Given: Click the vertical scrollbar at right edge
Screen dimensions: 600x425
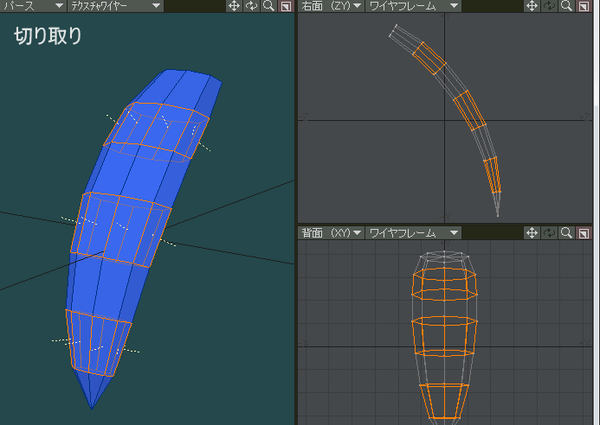Looking at the screenshot, I should (598, 212).
